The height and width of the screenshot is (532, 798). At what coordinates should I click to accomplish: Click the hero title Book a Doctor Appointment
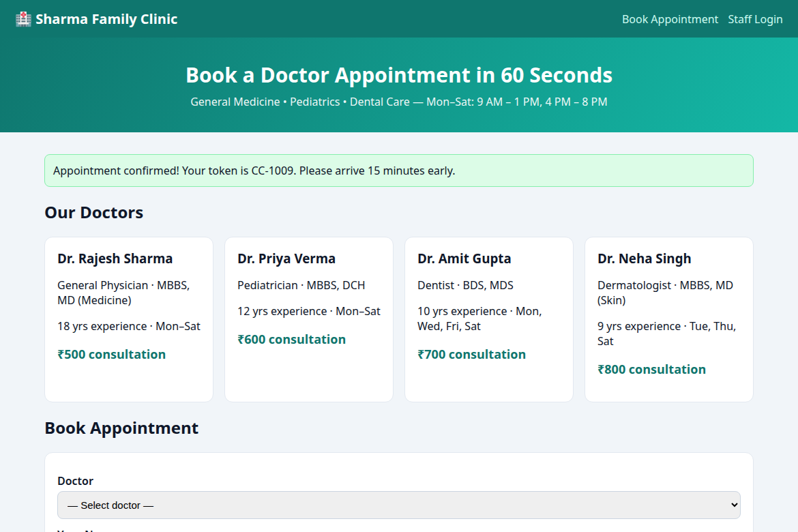pos(399,75)
